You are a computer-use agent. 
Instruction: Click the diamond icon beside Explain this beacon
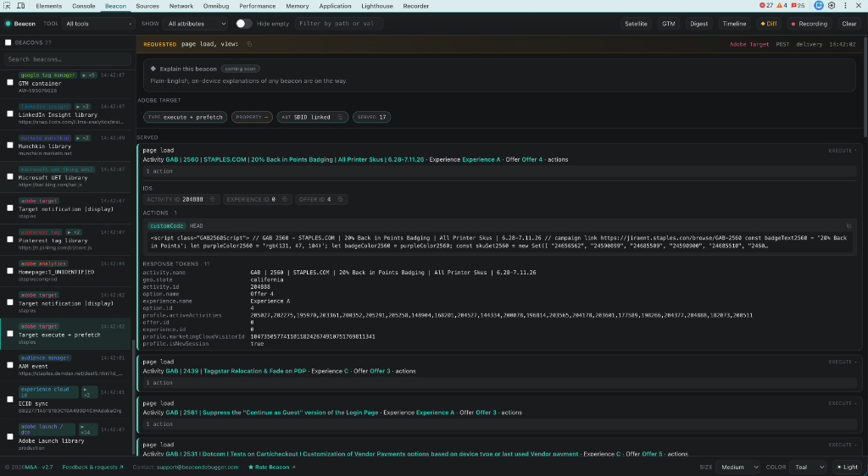click(x=153, y=69)
